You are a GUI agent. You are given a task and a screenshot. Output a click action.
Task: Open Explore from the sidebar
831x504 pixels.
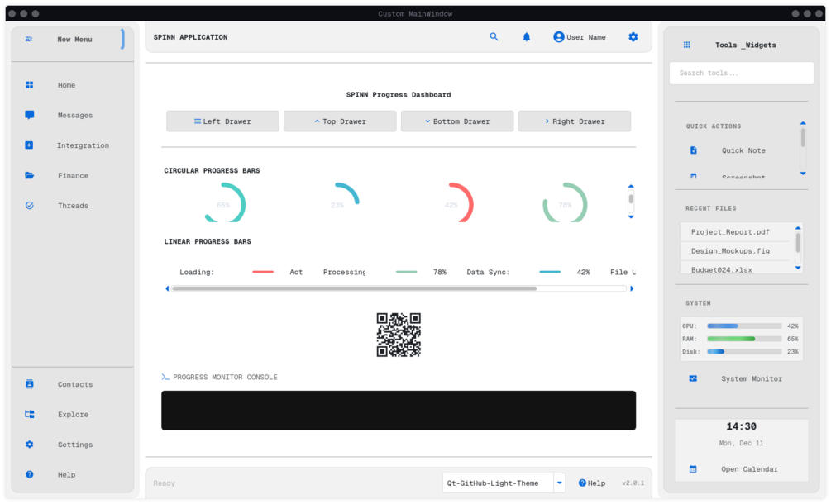tap(73, 415)
